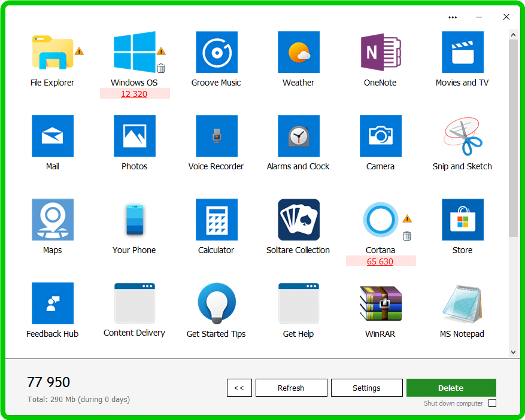Select the OneNote icon

pyautogui.click(x=381, y=52)
